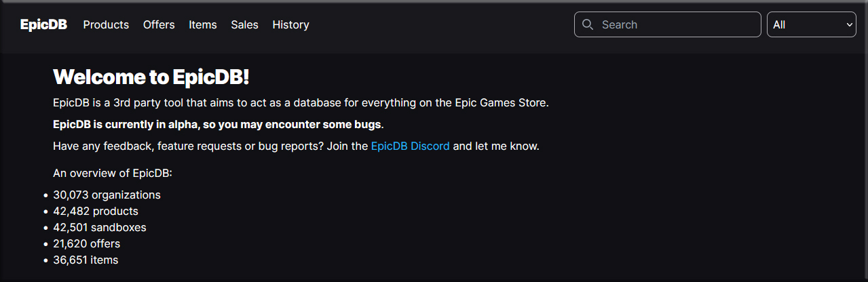The image size is (868, 282).
Task: Go to the Offers page
Action: (x=159, y=24)
